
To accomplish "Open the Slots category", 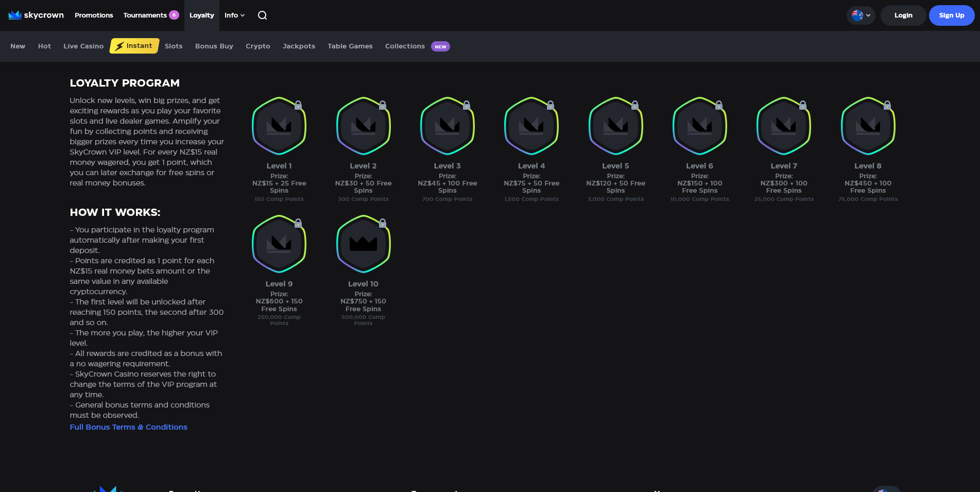I will click(x=174, y=46).
